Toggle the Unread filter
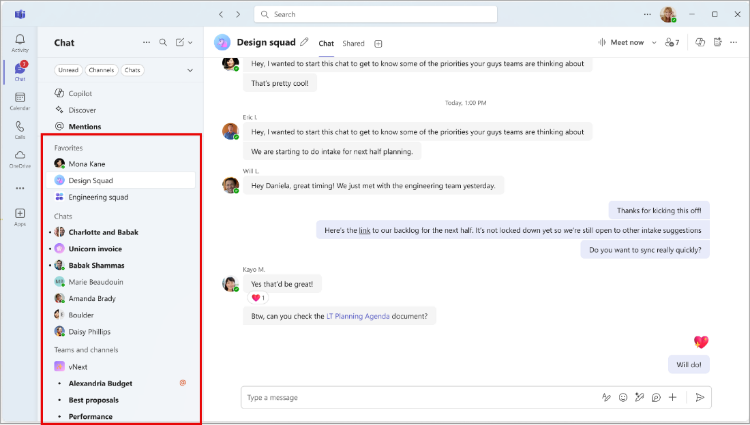Screen dimensions: 750x425 [68, 70]
